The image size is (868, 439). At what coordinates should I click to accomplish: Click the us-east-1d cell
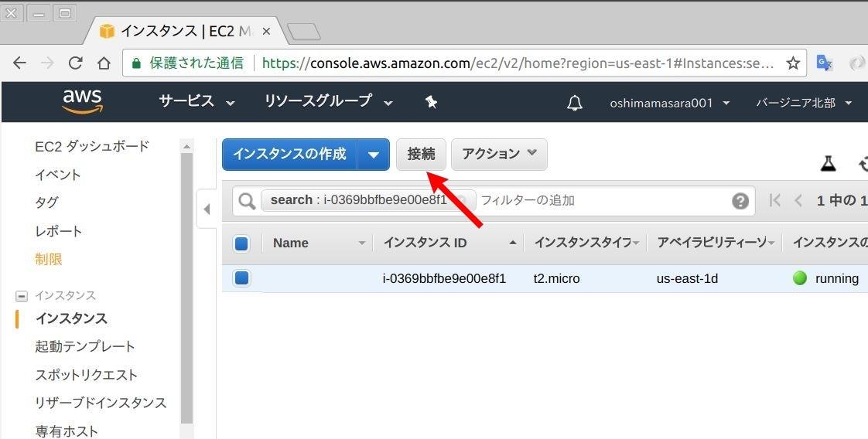coord(687,279)
